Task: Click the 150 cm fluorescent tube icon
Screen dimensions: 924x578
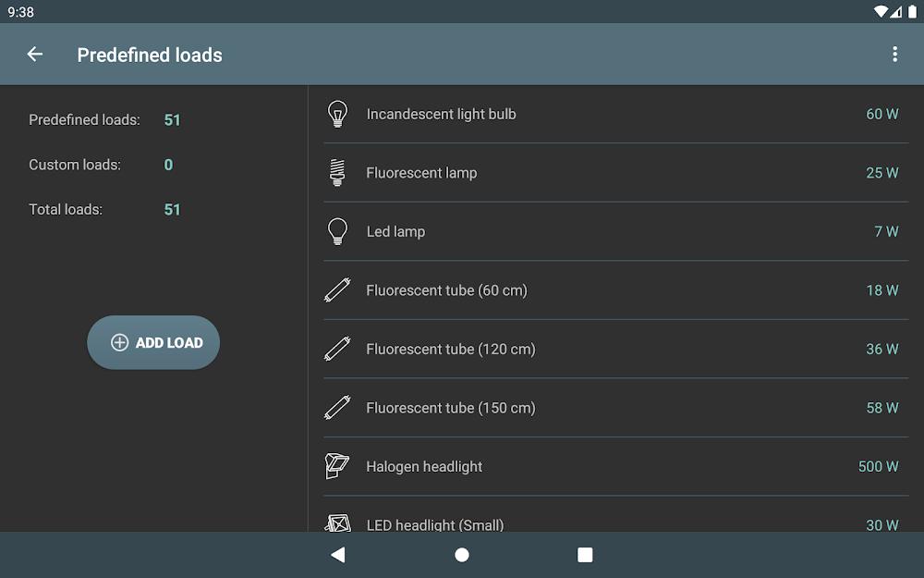Action: point(337,408)
